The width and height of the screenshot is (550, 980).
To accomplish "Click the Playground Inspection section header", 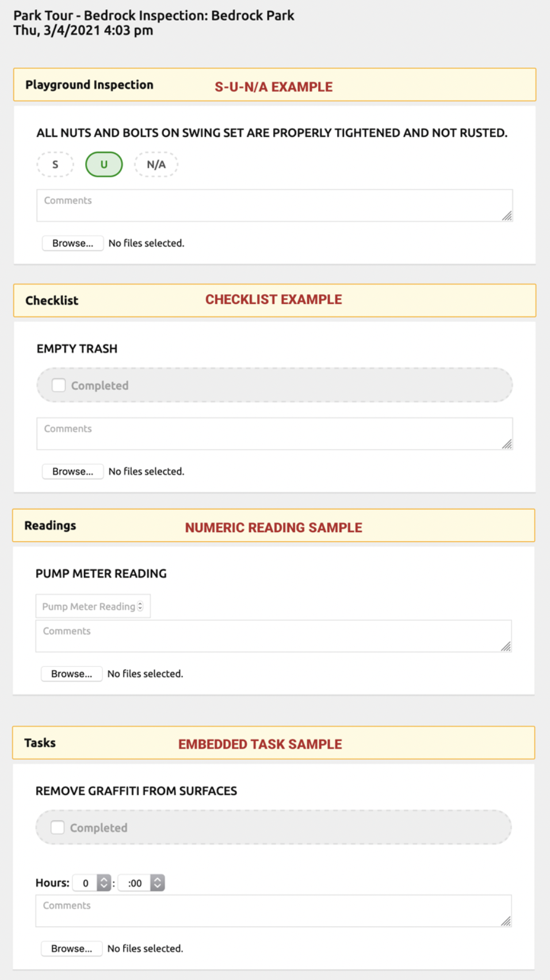I will click(90, 85).
